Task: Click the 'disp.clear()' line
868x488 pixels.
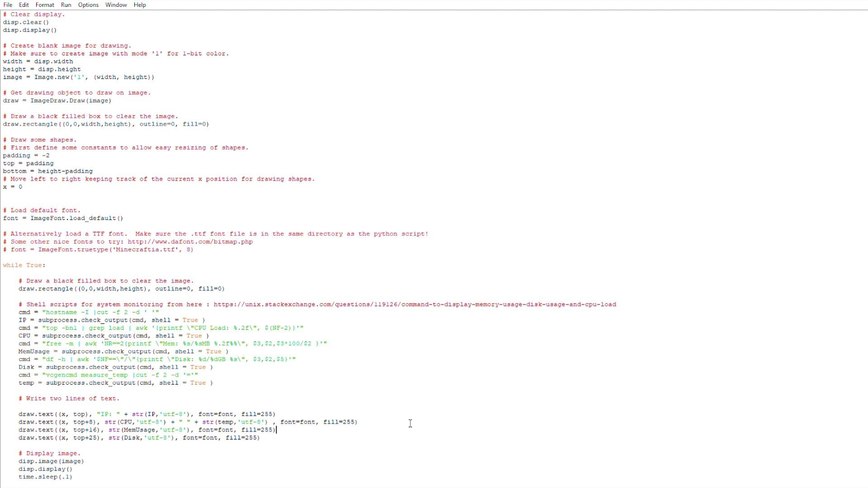Action: tap(26, 22)
